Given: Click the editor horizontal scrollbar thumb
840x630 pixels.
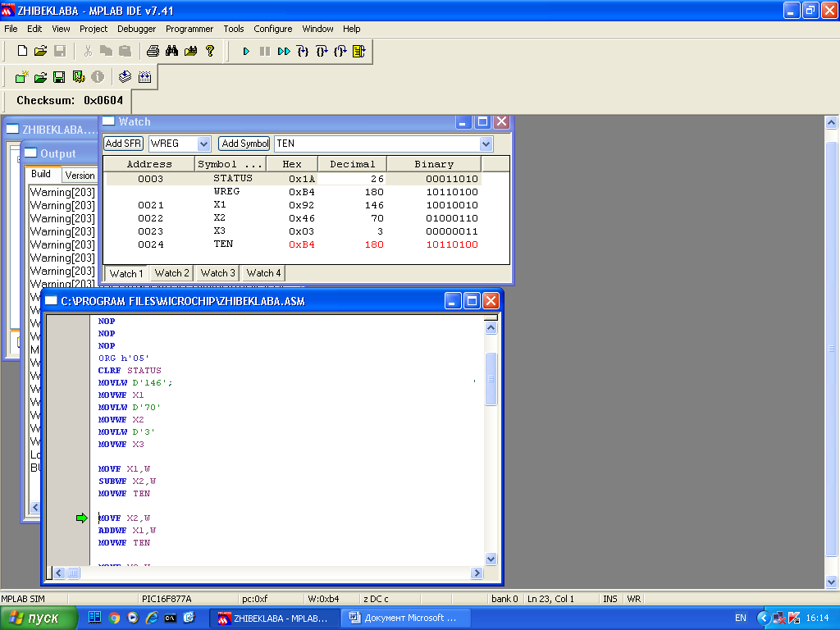Looking at the screenshot, I should coord(73,573).
